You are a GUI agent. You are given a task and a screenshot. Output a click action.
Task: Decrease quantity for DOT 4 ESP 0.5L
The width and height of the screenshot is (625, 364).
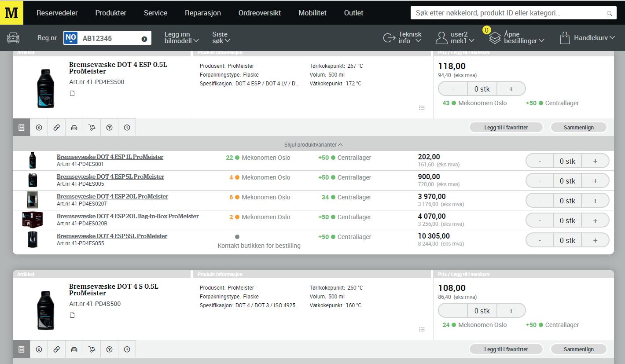click(x=453, y=89)
